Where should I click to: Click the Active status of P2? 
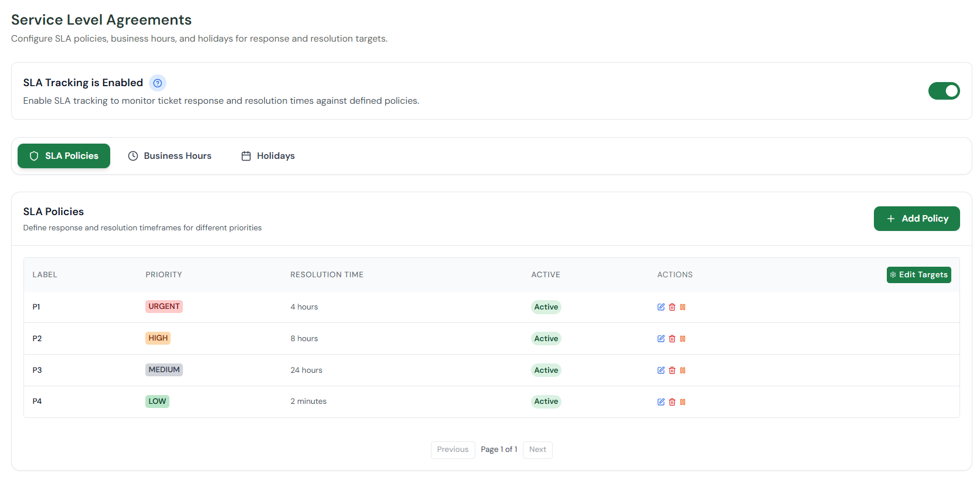(546, 339)
